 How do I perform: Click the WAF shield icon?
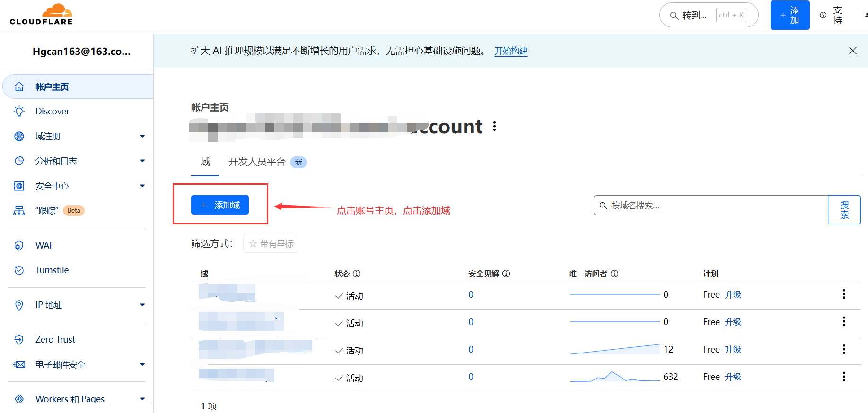pyautogui.click(x=19, y=246)
